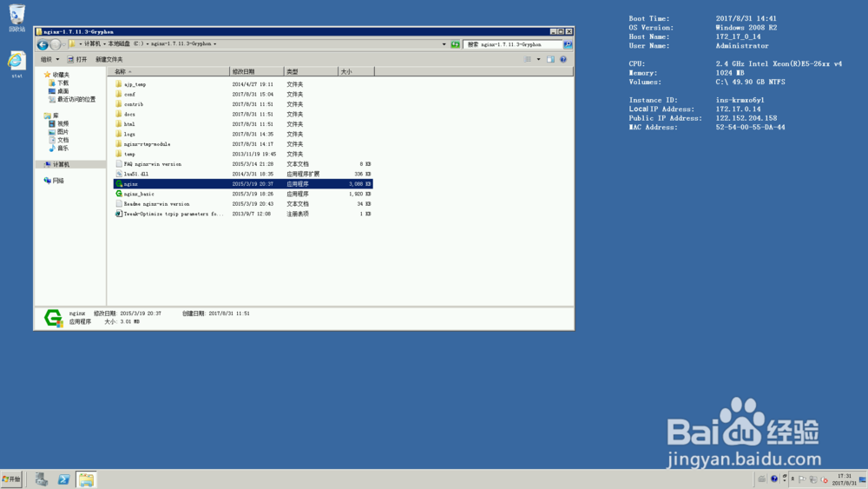Open the 开始 (Start) menu
The image size is (868, 489).
[11, 479]
